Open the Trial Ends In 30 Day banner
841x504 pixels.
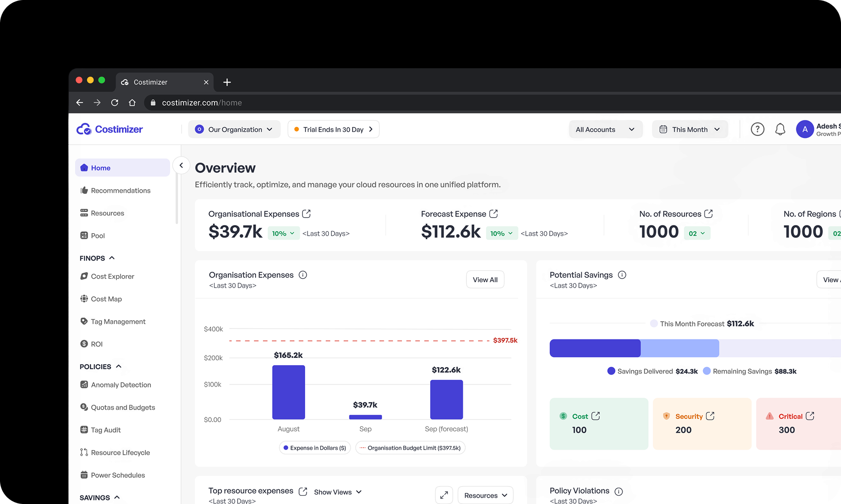[333, 129]
